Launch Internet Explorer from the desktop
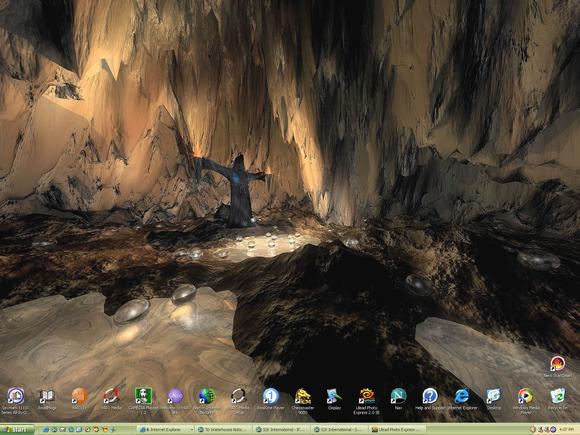The image size is (580, 435). (x=462, y=396)
